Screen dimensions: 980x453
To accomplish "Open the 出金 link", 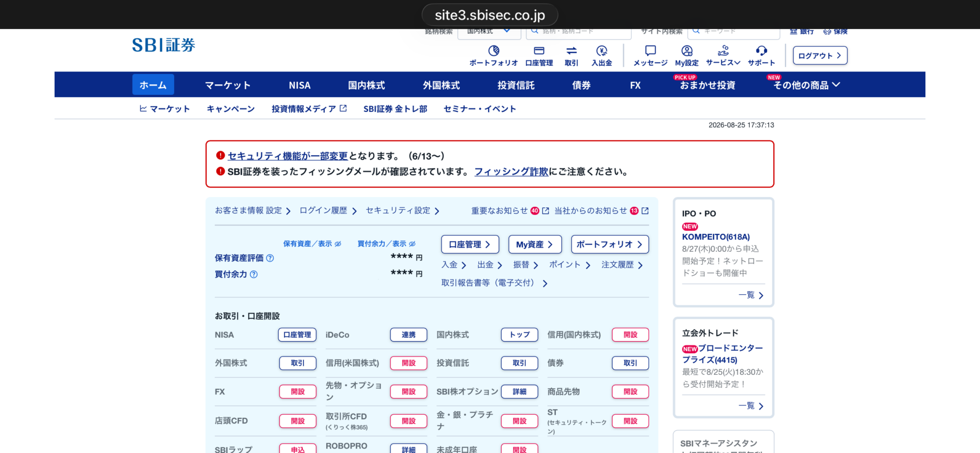I will (489, 265).
